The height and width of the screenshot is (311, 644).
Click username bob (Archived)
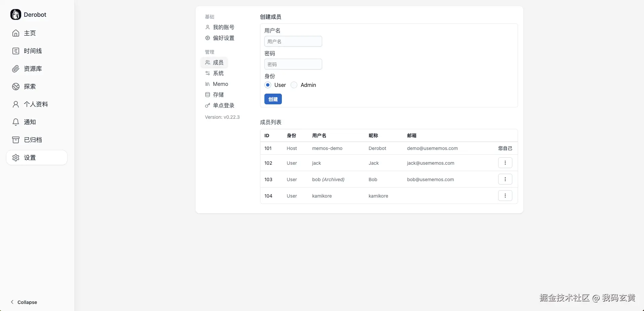coord(328,179)
